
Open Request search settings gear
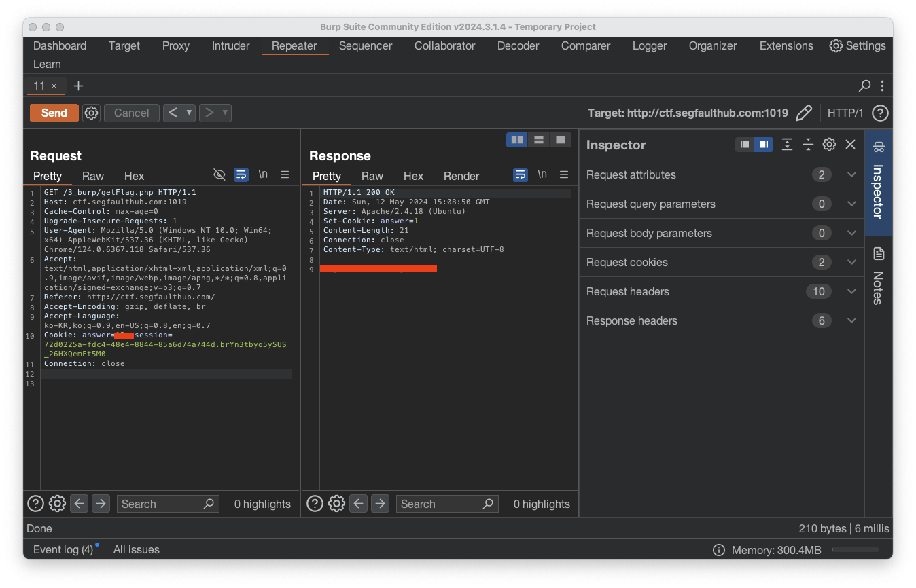coord(57,504)
